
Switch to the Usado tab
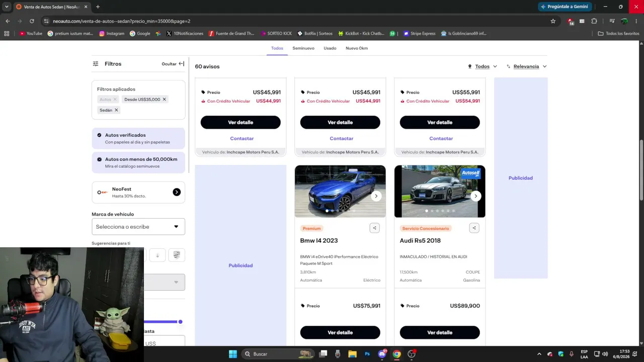[330, 48]
